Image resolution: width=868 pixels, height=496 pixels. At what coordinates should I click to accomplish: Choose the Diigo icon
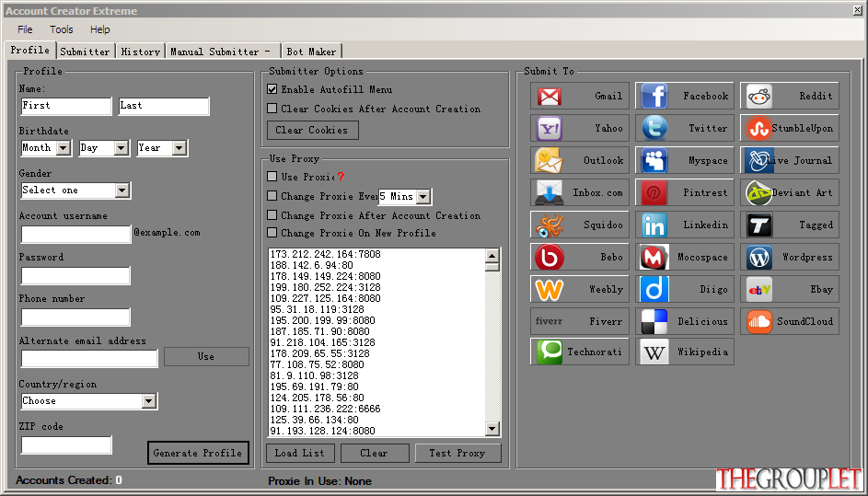(x=654, y=289)
